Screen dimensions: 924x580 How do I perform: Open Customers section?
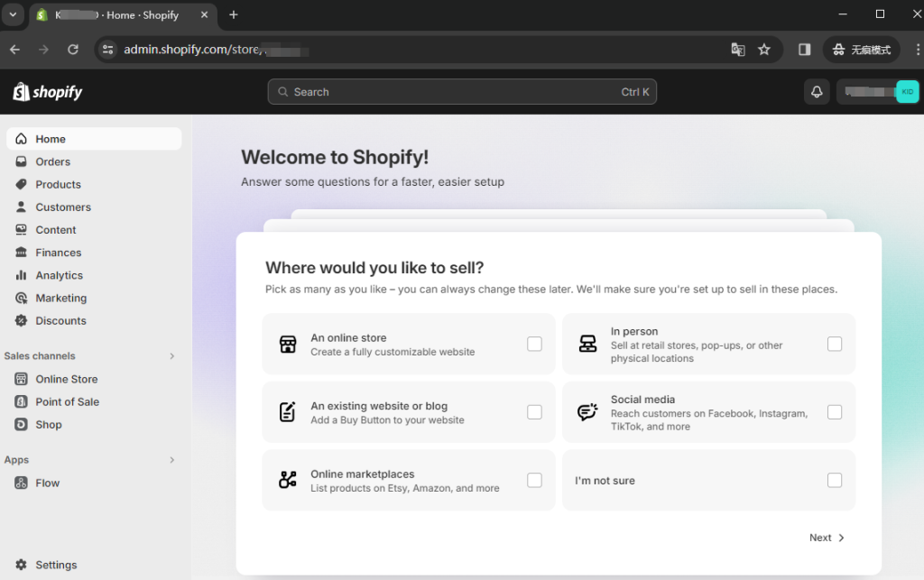pos(94,207)
